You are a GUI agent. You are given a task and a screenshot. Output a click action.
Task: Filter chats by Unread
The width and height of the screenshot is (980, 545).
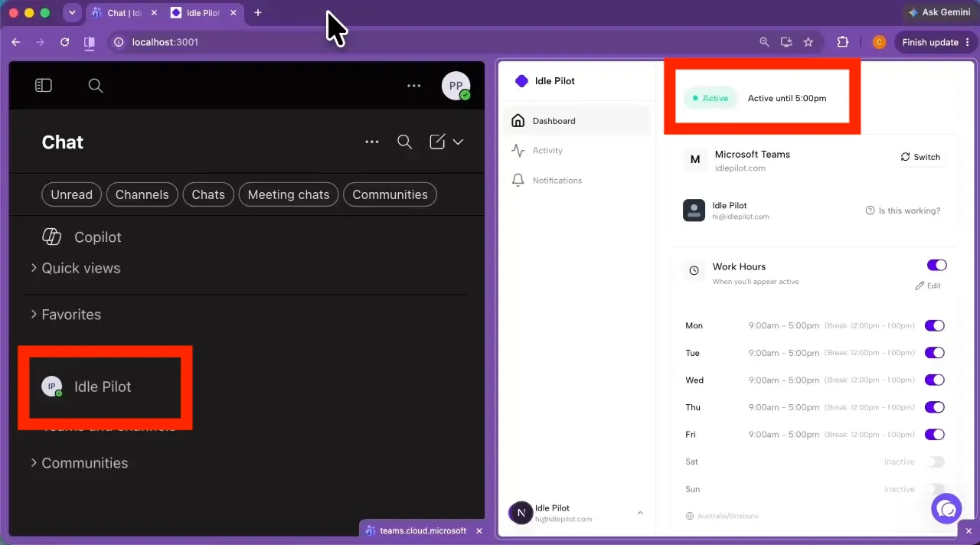pyautogui.click(x=71, y=194)
